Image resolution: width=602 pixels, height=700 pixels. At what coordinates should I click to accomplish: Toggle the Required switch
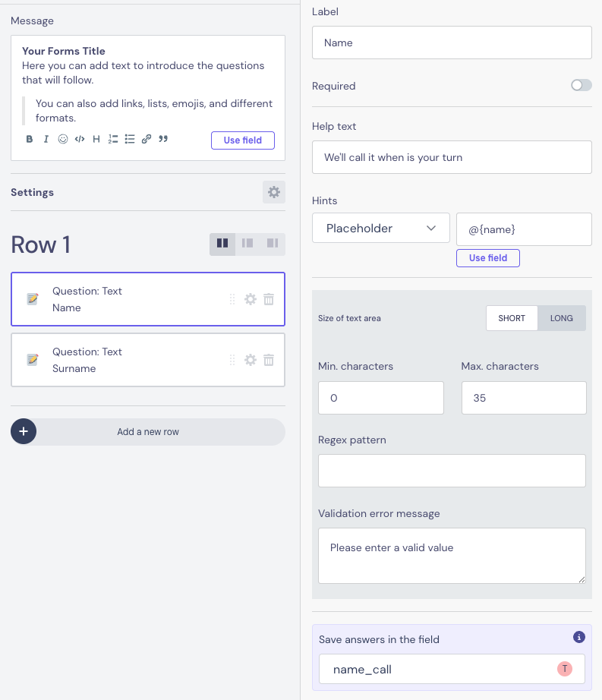tap(582, 86)
